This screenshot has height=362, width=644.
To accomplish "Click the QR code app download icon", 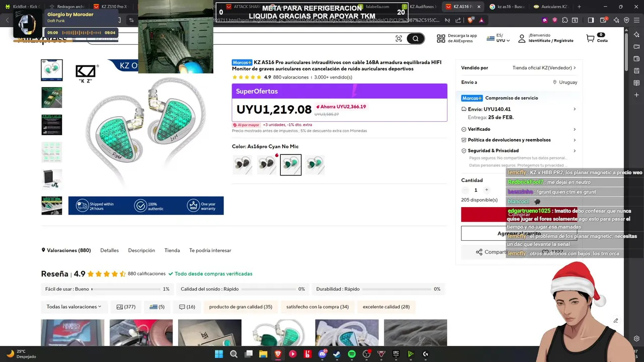I will pos(441,38).
